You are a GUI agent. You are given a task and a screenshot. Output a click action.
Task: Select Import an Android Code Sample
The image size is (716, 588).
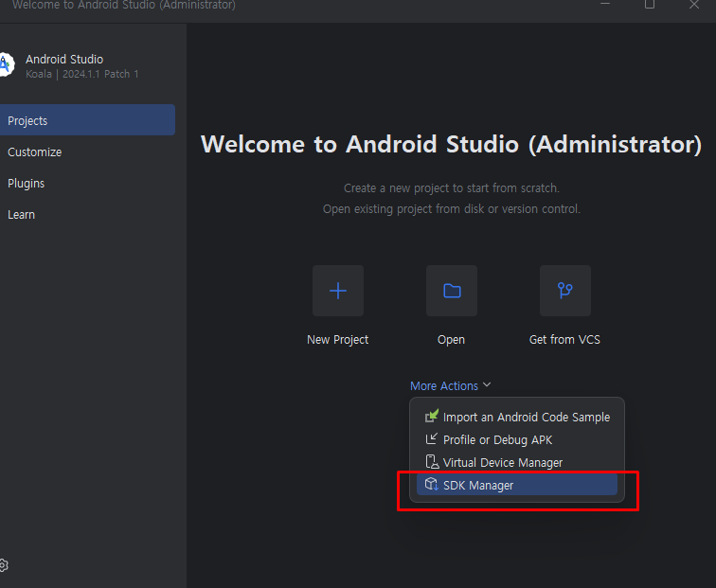(517, 417)
